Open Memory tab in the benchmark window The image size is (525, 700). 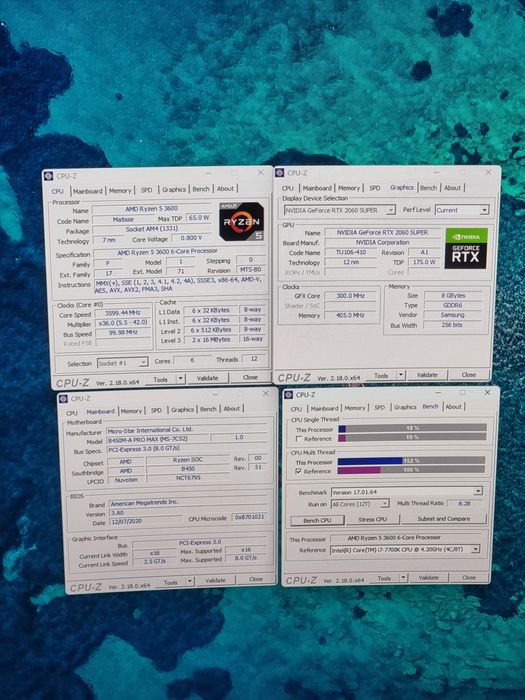354,408
